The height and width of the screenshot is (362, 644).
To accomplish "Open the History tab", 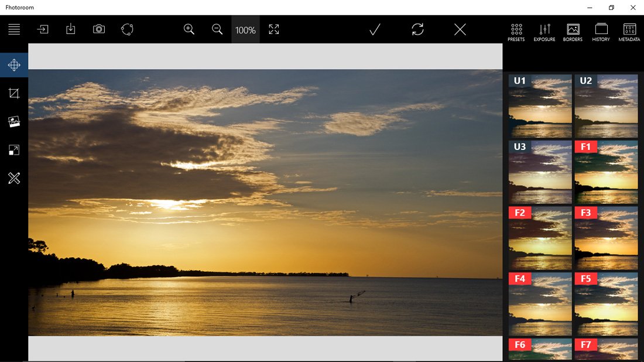I will [x=601, y=32].
